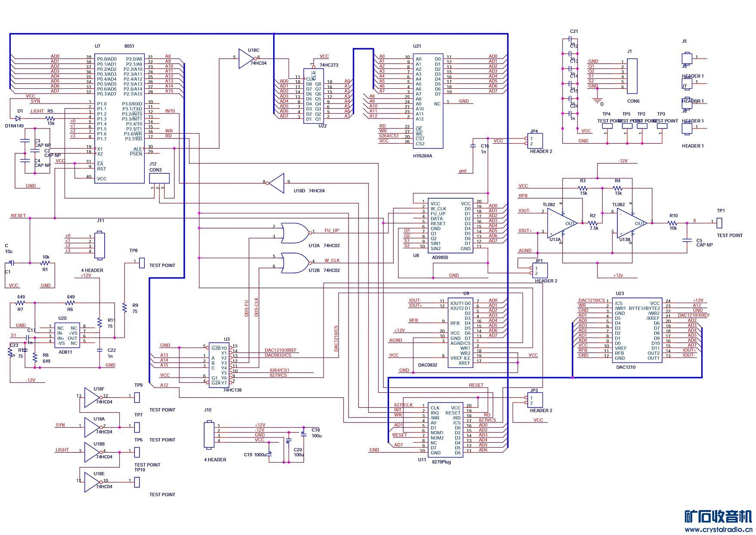Select the U21 HY6264A RAM chip body
Image resolution: width=756 pixels, height=535 pixels.
pyautogui.click(x=428, y=100)
